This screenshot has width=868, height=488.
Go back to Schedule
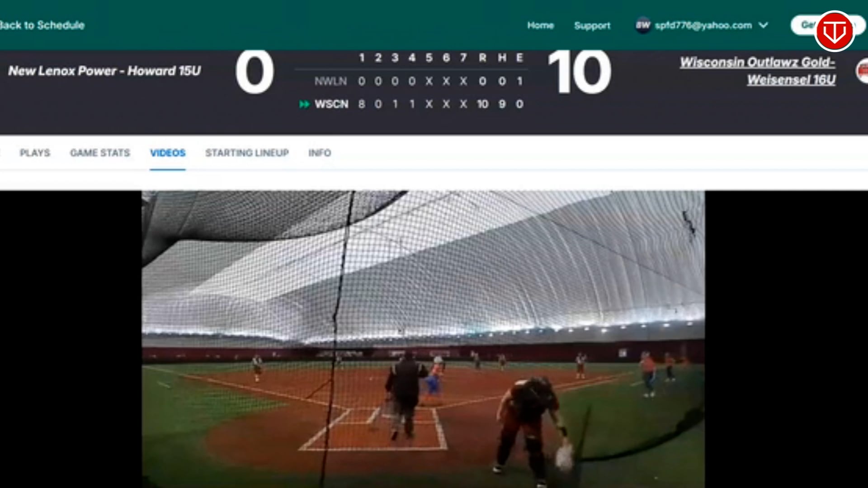[42, 25]
